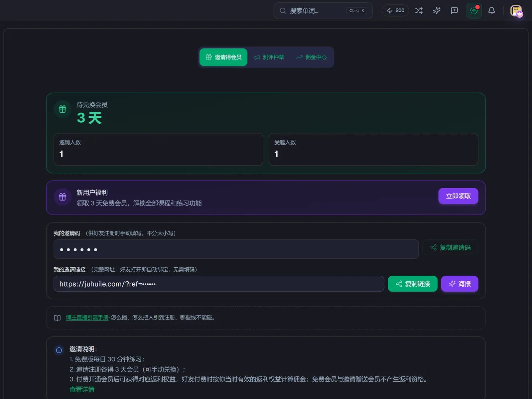
Task: Focus the 搜索单词 search field
Action: [323, 11]
